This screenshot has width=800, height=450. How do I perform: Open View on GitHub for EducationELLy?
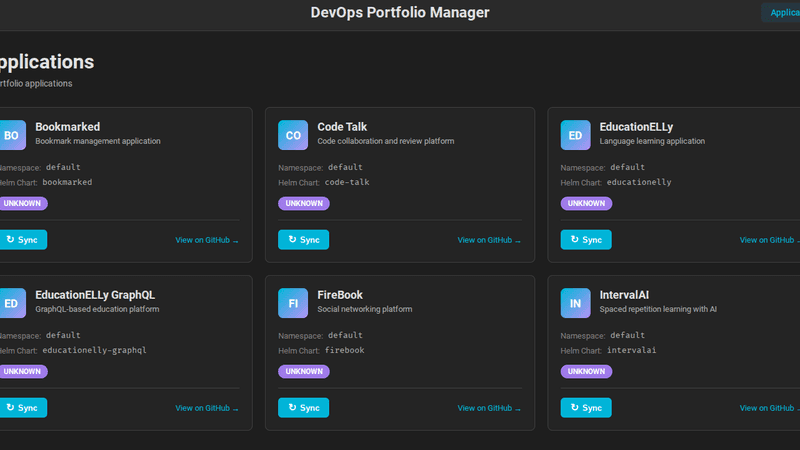pyautogui.click(x=770, y=240)
